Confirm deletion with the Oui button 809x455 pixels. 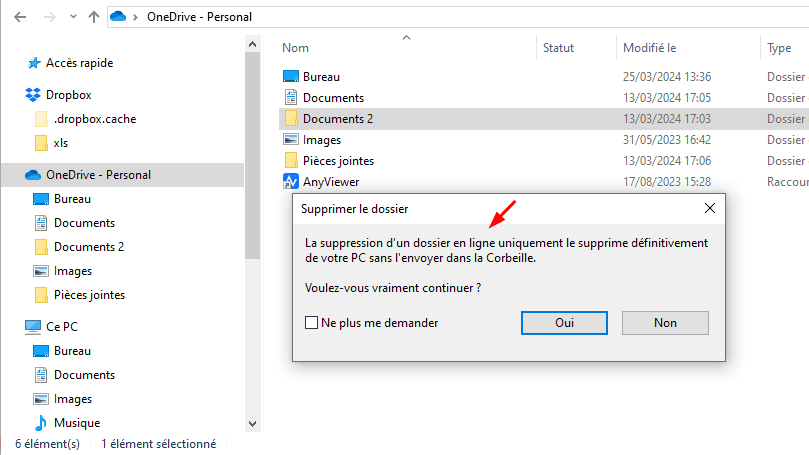click(564, 323)
